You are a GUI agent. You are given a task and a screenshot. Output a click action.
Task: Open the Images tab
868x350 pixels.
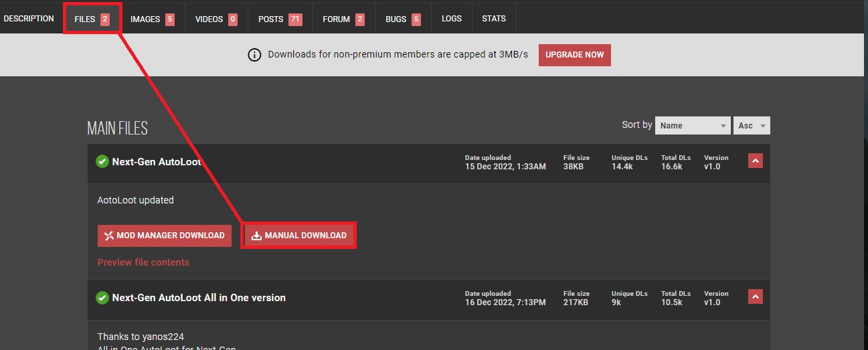coord(152,19)
